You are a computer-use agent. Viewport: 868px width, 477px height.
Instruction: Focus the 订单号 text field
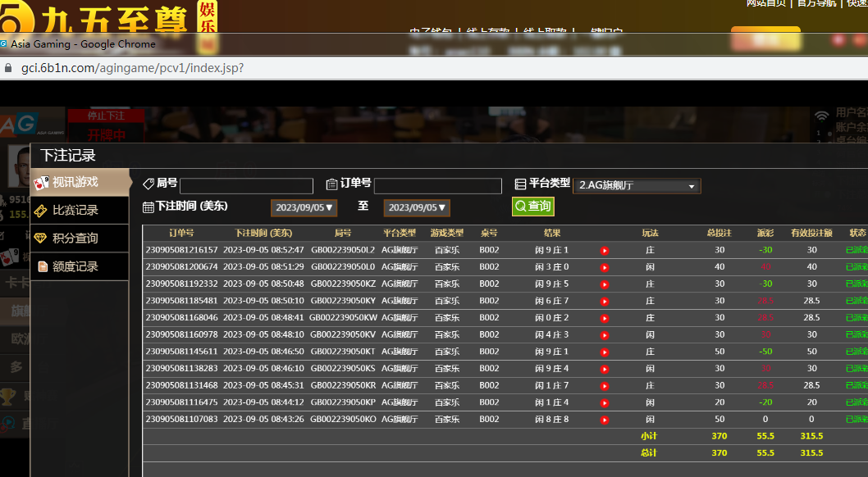pyautogui.click(x=437, y=186)
